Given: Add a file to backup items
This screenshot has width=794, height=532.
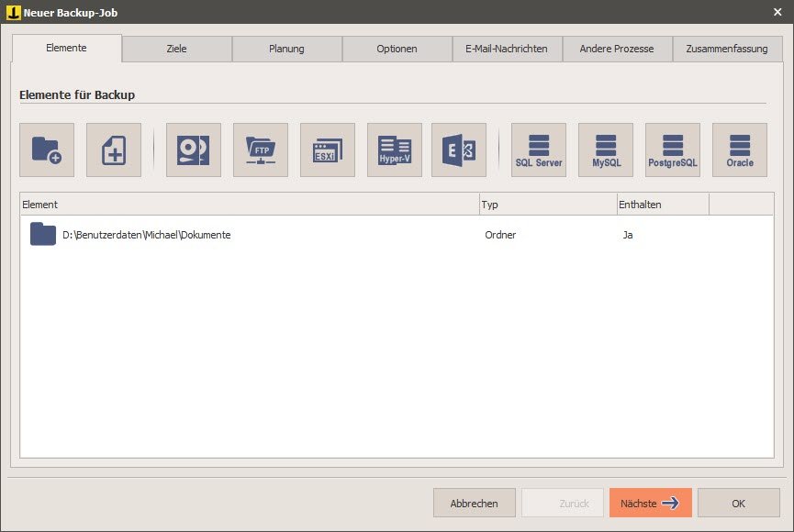Looking at the screenshot, I should coord(114,150).
